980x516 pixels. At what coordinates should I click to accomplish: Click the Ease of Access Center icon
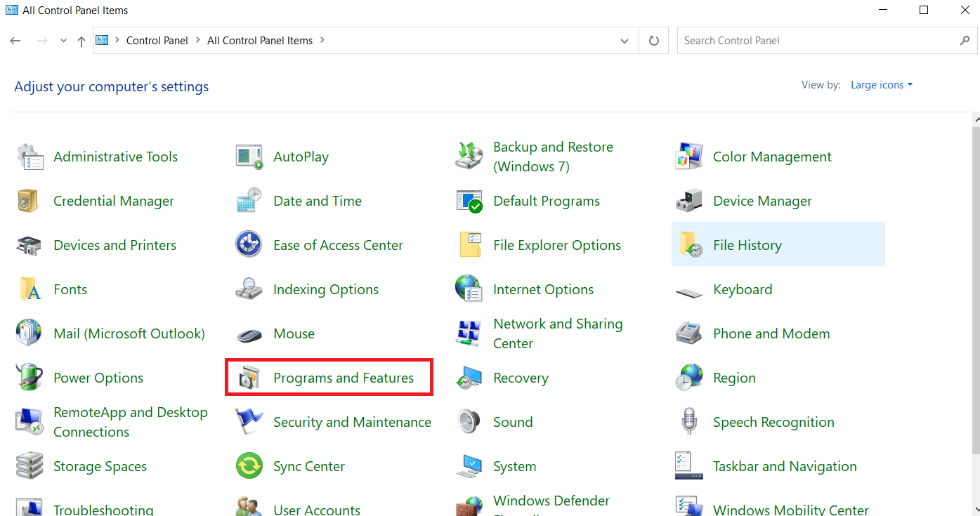click(249, 245)
